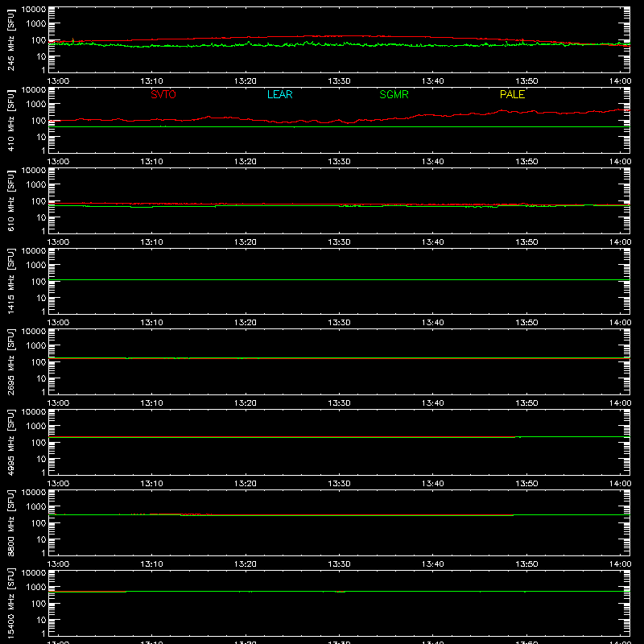This screenshot has width=644, height=644.
Task: Click the 10 y-axis value on the 15400 MHz panel
Action: point(41,620)
